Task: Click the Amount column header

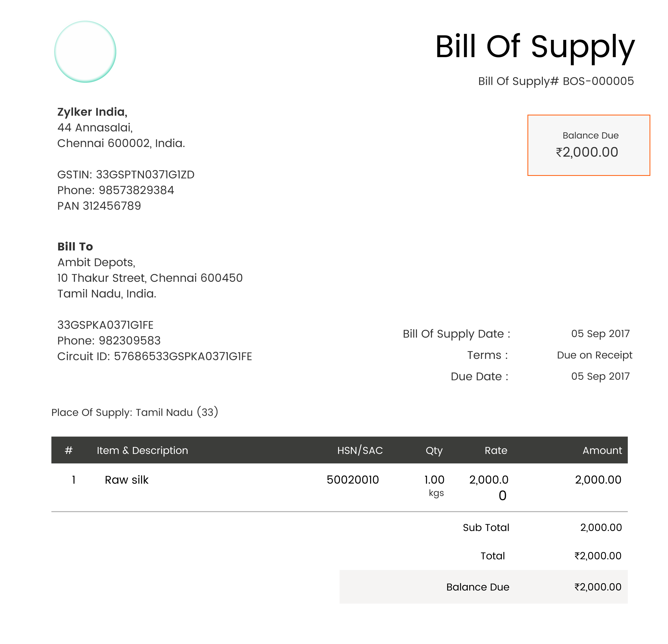Action: pos(602,450)
